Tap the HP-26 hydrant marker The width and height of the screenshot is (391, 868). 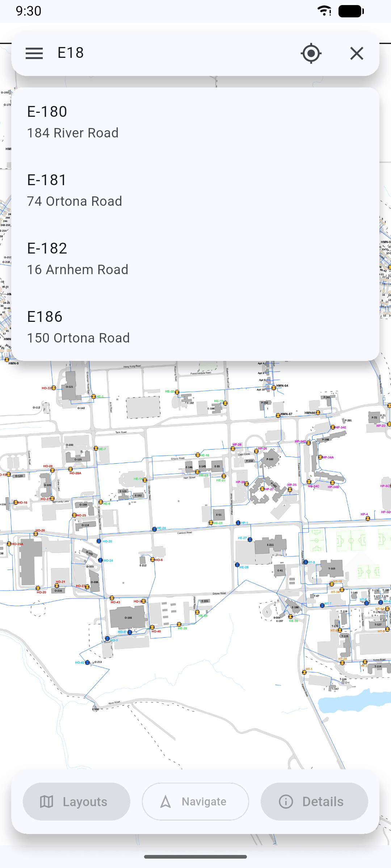click(x=256, y=451)
